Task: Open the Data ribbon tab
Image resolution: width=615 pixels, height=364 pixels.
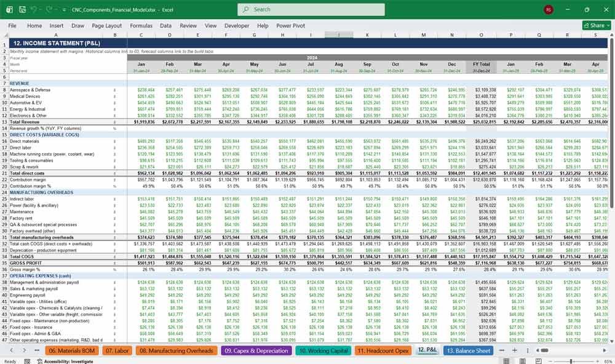Action: click(x=165, y=25)
